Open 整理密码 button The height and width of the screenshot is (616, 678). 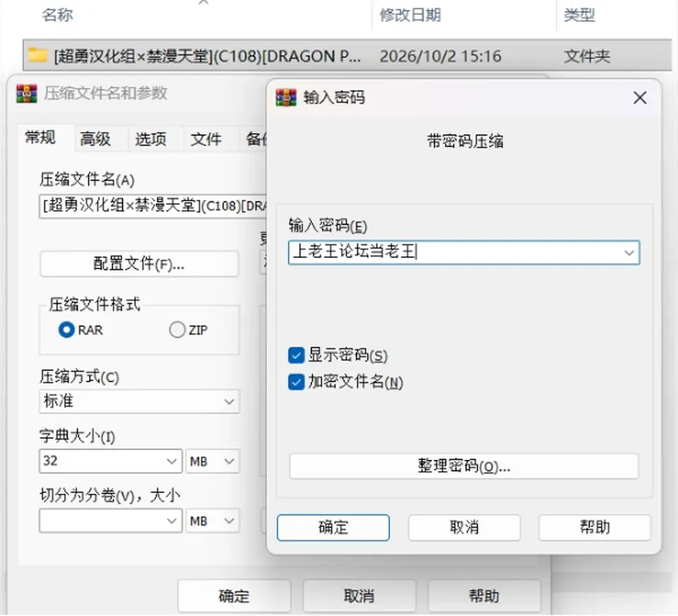[x=464, y=466]
